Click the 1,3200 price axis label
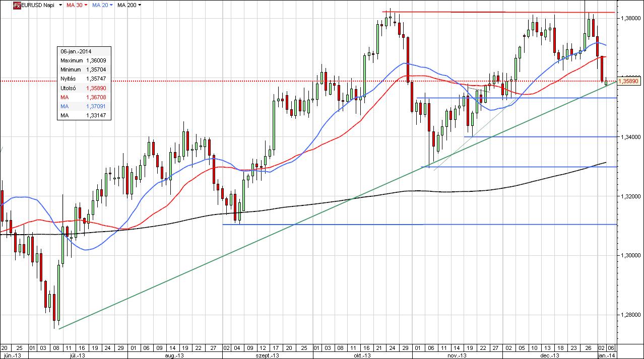644x359 pixels. point(630,196)
